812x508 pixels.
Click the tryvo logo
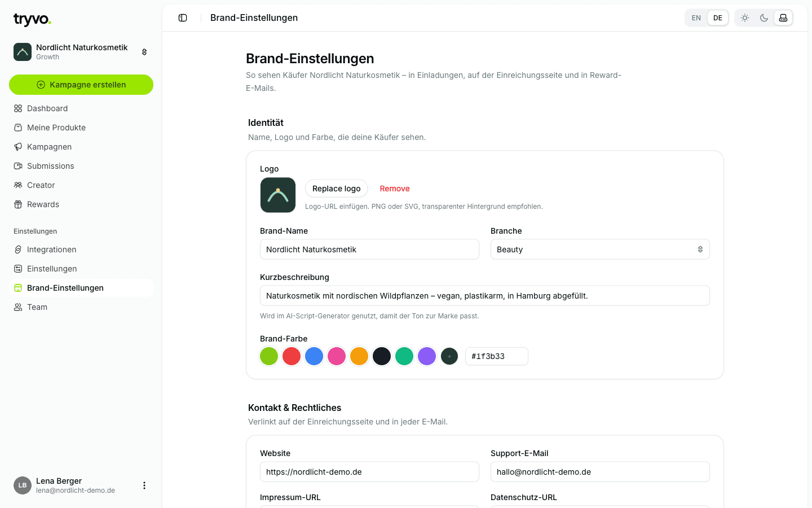tap(32, 20)
